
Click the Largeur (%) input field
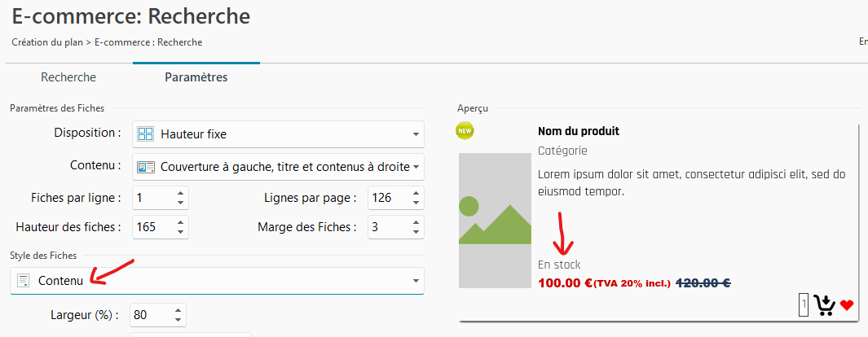point(152,314)
